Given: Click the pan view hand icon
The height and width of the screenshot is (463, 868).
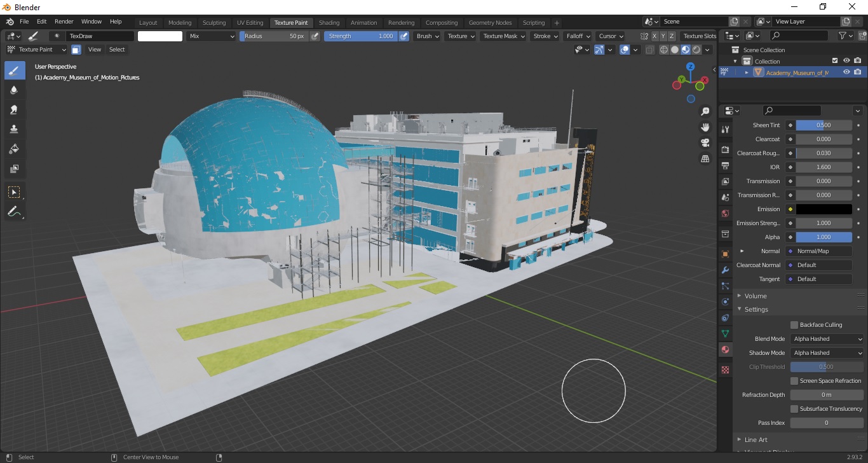Looking at the screenshot, I should point(705,127).
